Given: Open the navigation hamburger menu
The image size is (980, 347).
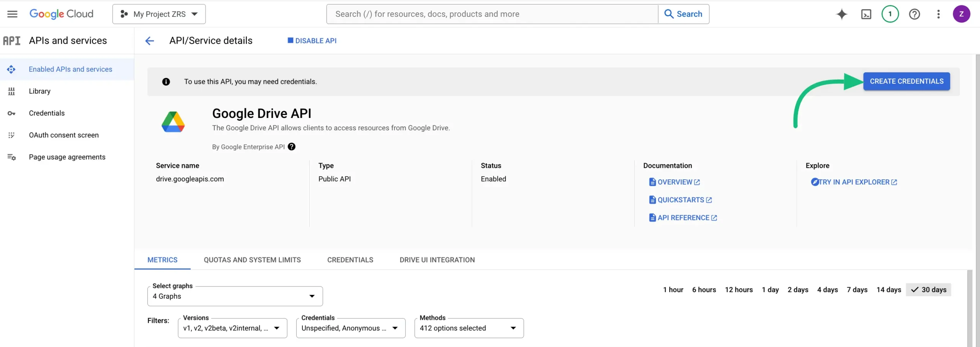Looking at the screenshot, I should pyautogui.click(x=12, y=14).
